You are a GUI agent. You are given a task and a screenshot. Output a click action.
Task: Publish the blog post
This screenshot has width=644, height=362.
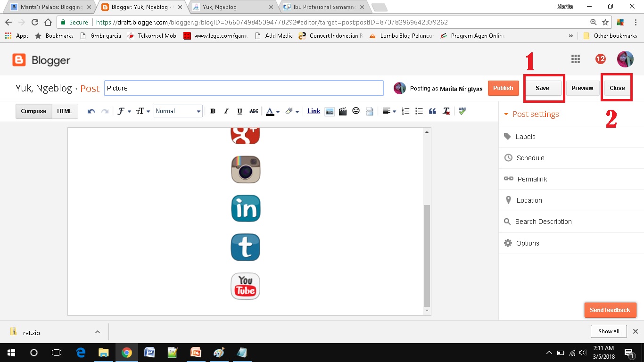(503, 88)
